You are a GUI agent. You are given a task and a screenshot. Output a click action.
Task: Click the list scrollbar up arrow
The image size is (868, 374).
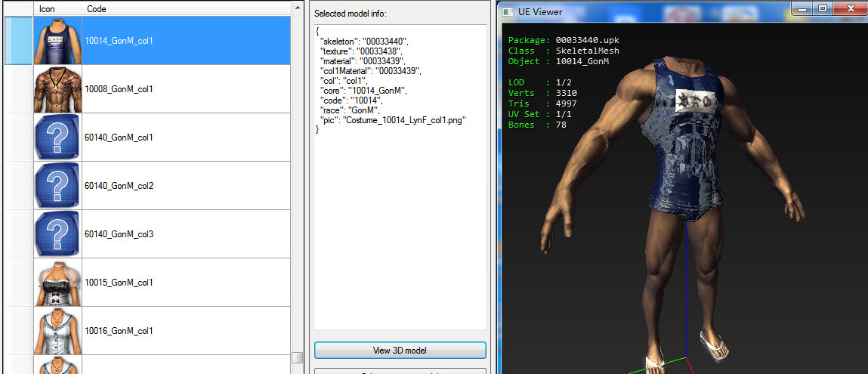click(x=298, y=8)
